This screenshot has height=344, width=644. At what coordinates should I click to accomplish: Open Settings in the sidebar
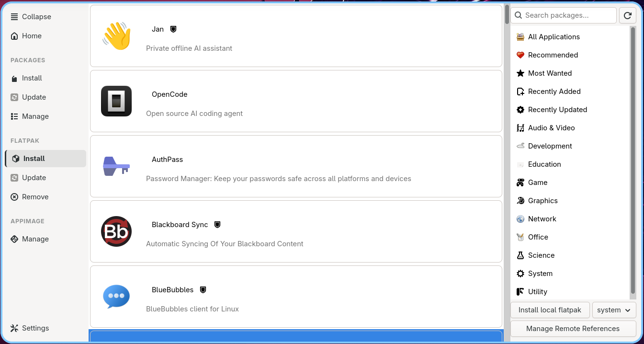tap(45, 328)
